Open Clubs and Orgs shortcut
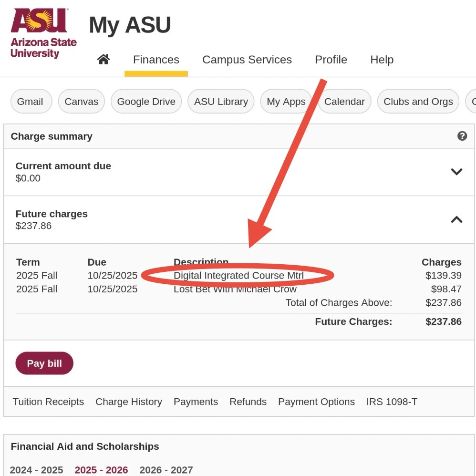Image resolution: width=476 pixels, height=476 pixels. [418, 102]
